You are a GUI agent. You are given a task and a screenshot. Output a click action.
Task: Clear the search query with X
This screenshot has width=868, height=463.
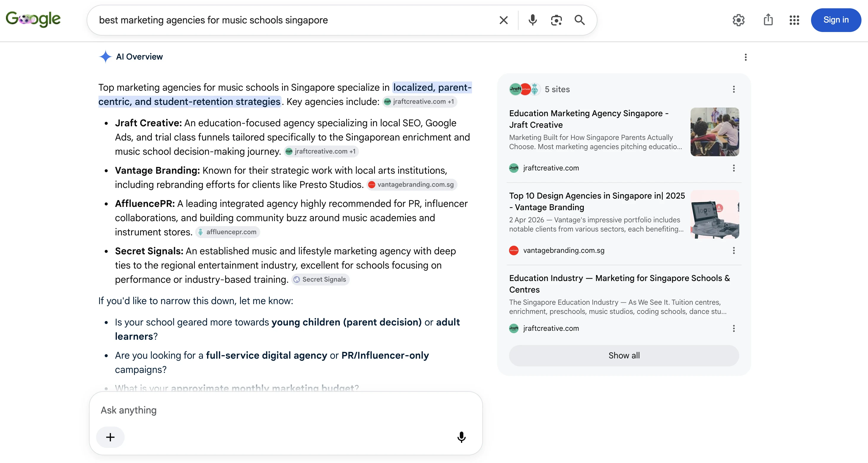(503, 20)
